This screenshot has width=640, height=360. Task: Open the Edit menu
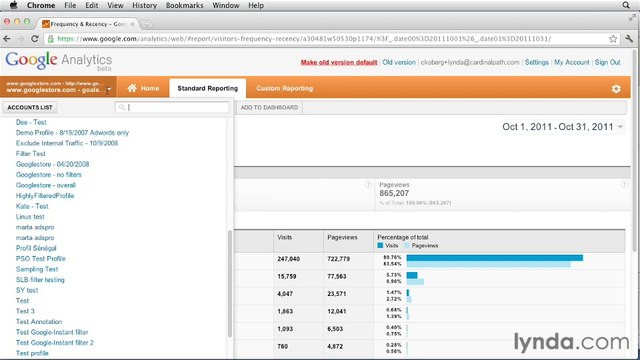(x=92, y=5)
